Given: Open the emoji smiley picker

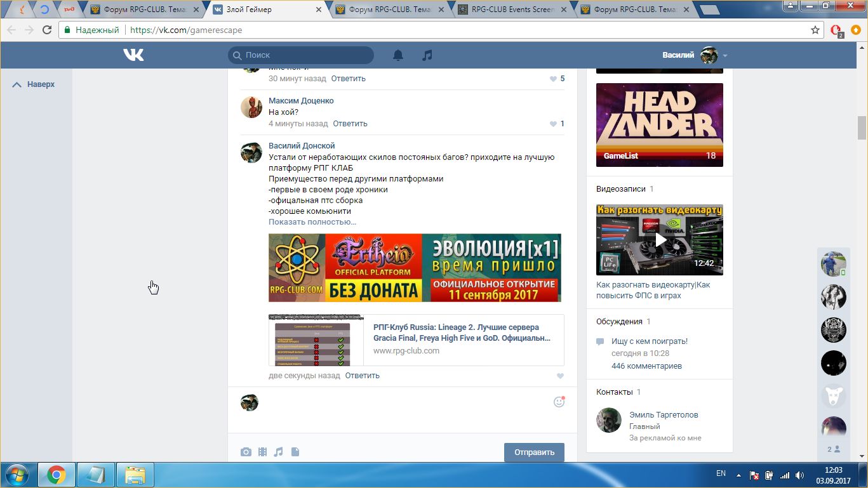Looking at the screenshot, I should coord(559,402).
